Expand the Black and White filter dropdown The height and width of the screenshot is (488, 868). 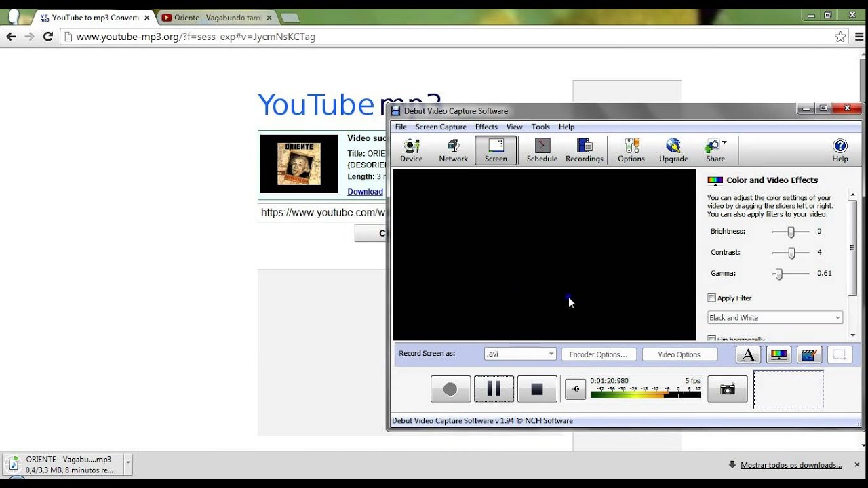(x=775, y=317)
